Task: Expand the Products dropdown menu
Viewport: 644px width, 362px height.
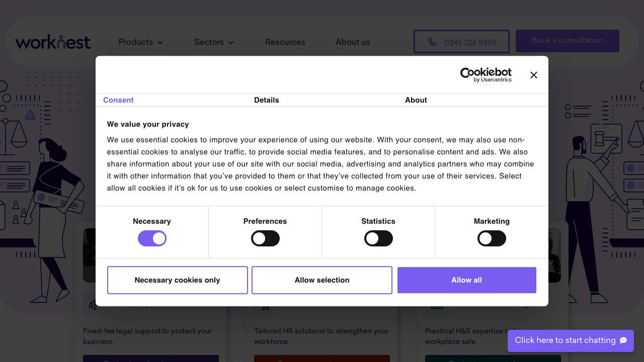Action: click(x=141, y=42)
